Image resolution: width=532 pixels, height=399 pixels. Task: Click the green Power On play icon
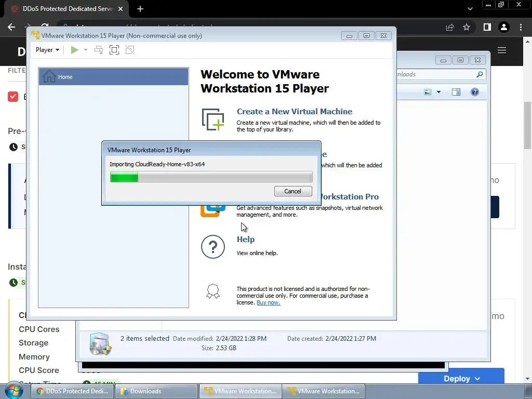[x=75, y=50]
